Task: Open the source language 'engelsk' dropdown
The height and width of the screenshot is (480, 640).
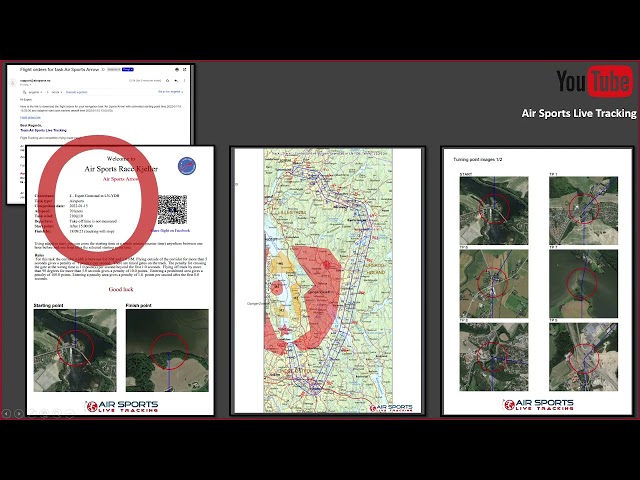Action: pos(36,92)
